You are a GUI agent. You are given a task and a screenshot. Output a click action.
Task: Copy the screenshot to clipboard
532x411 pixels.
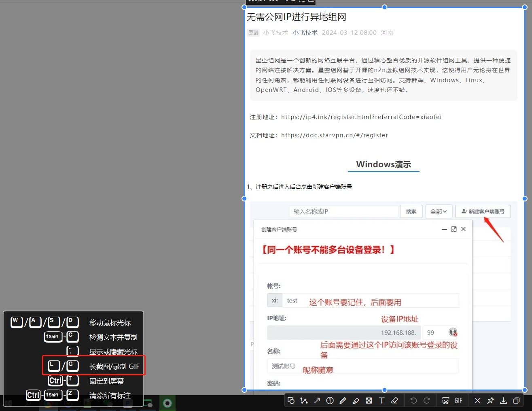tap(516, 400)
